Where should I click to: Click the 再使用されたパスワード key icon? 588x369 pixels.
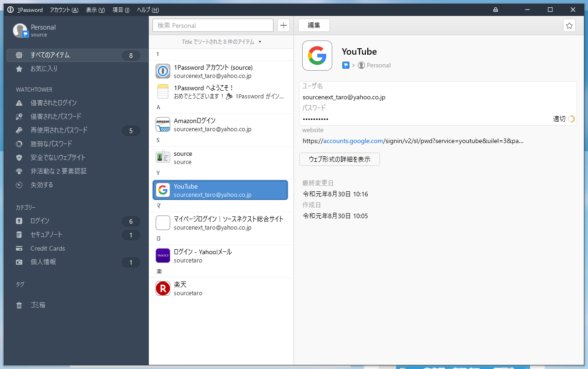[x=19, y=130]
